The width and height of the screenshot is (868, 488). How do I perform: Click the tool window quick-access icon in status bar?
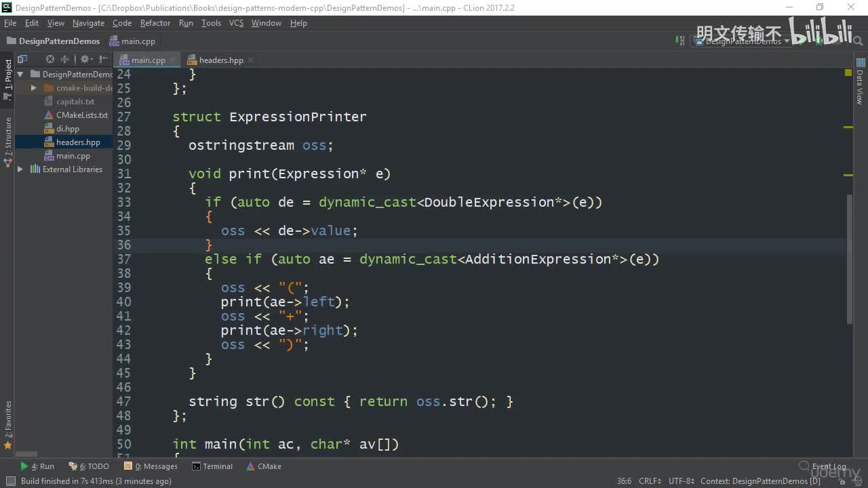pyautogui.click(x=9, y=481)
